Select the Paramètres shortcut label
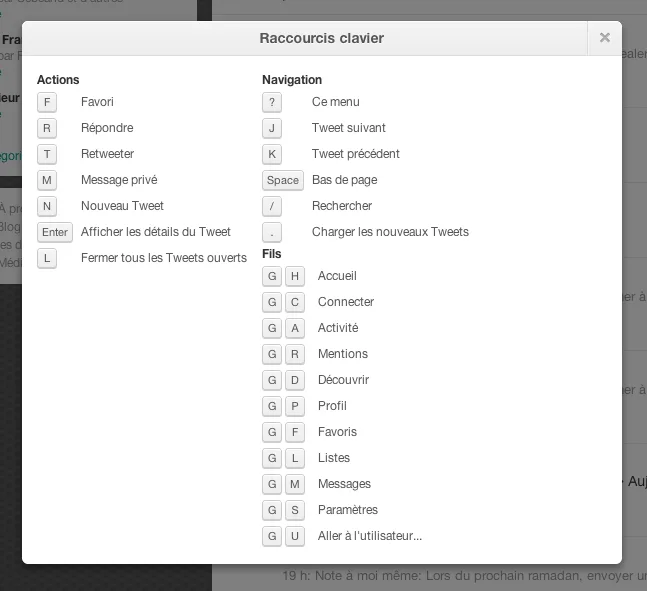Viewport: 647px width, 591px height. pos(347,510)
